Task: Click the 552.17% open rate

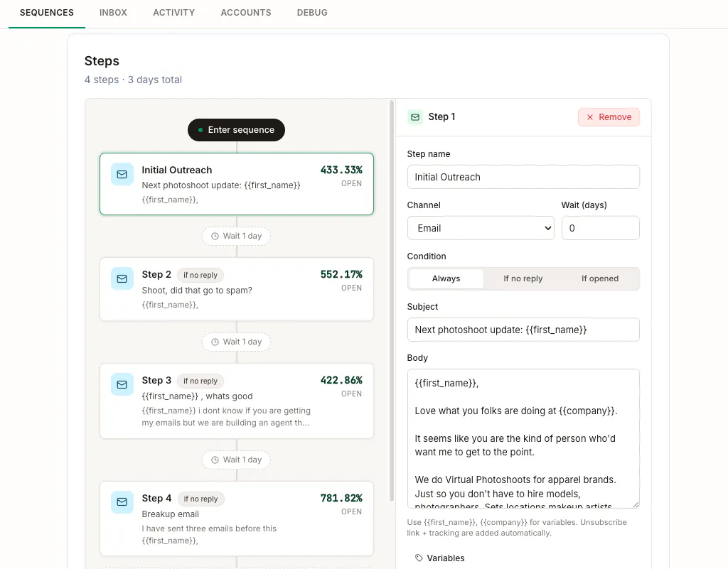Action: click(341, 274)
